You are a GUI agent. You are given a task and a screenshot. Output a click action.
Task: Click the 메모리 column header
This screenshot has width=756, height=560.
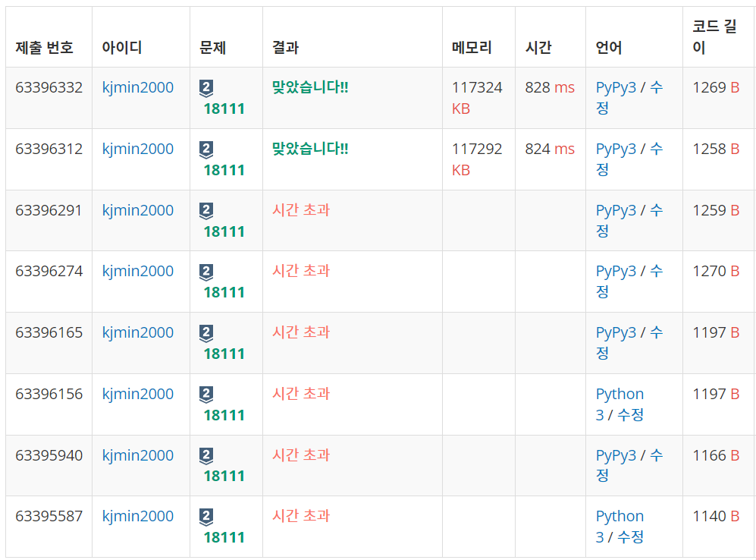point(472,48)
